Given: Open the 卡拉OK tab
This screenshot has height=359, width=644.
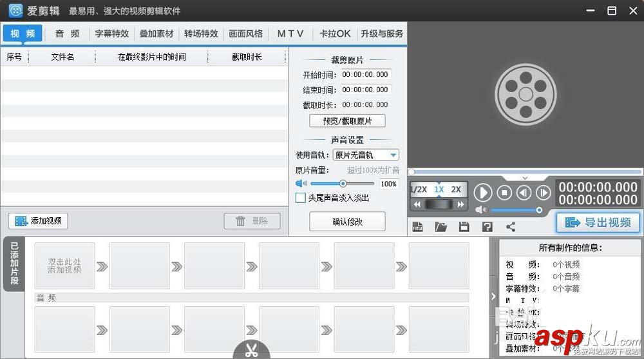Looking at the screenshot, I should [335, 34].
